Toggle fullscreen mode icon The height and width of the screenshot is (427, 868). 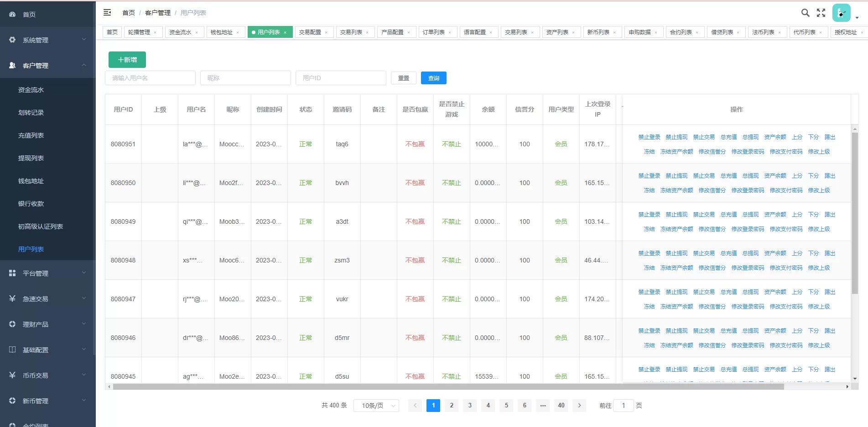821,13
